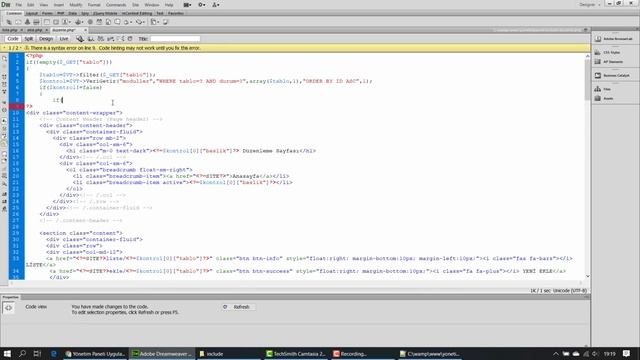This screenshot has width=640, height=360.
Task: Click the Insert Div Tag icon
Action: click(56, 22)
